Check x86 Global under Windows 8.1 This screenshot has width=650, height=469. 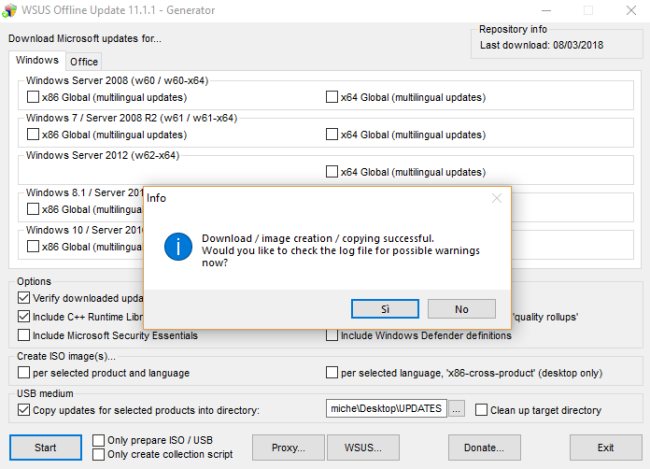[33, 209]
